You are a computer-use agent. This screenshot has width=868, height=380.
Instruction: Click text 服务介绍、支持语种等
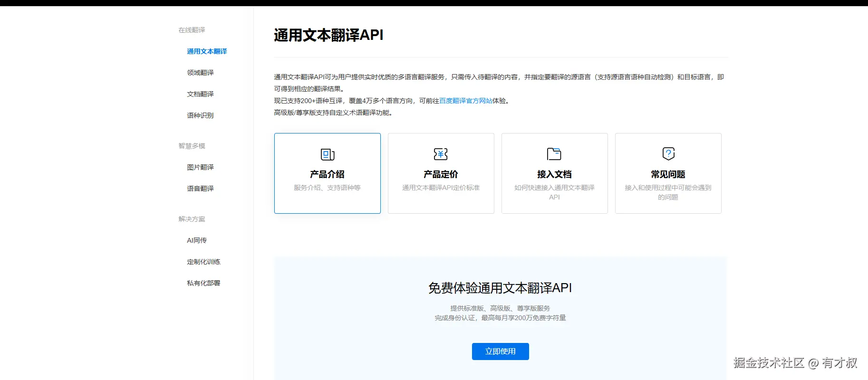[x=327, y=188]
